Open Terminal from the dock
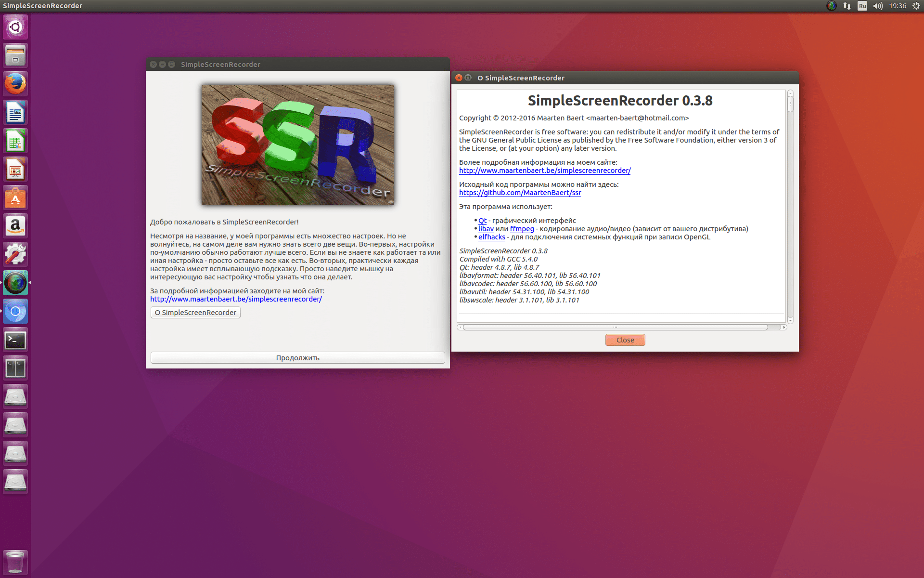Image resolution: width=924 pixels, height=578 pixels. 15,340
